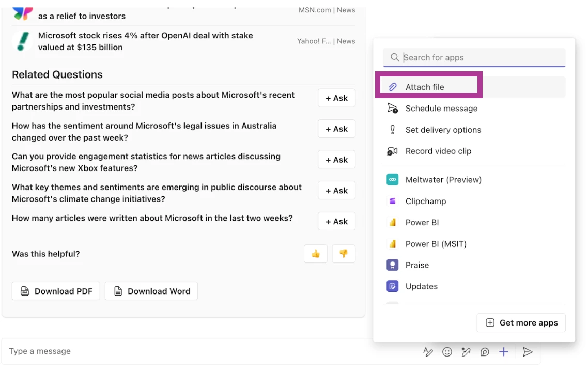This screenshot has height=371, width=588.
Task: Open the Meltwater (Preview) app icon
Action: 392,180
